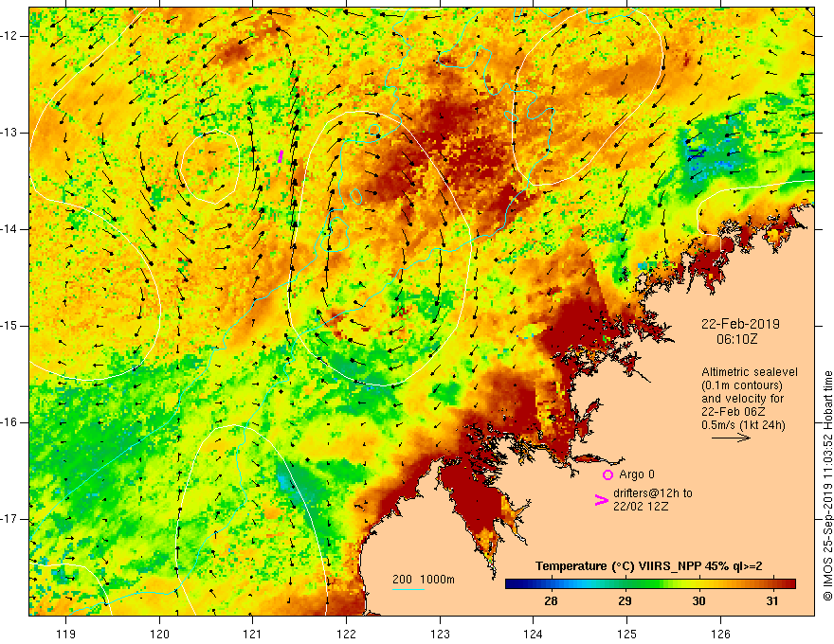Click the longitude axis label 126
834x644 pixels.
720,634
